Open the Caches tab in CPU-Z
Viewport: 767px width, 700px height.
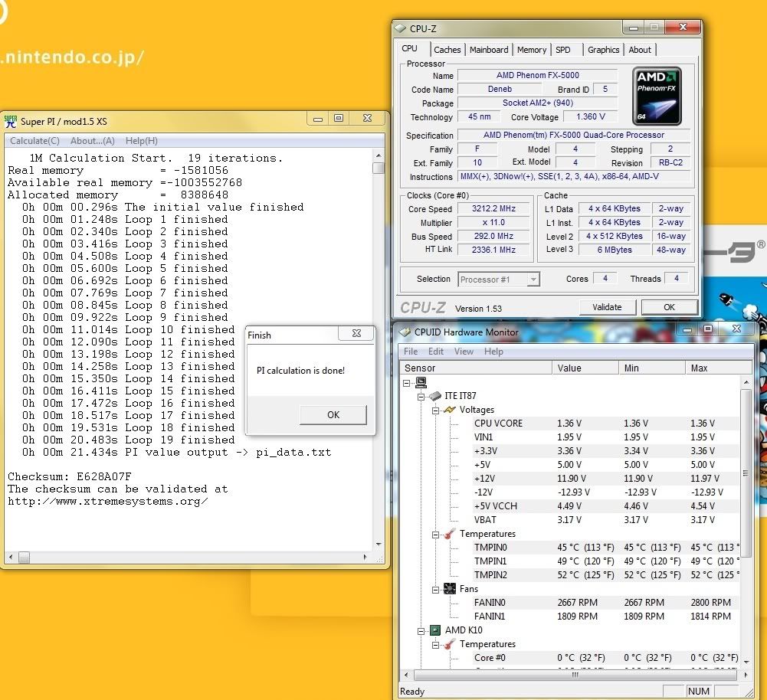[x=447, y=50]
